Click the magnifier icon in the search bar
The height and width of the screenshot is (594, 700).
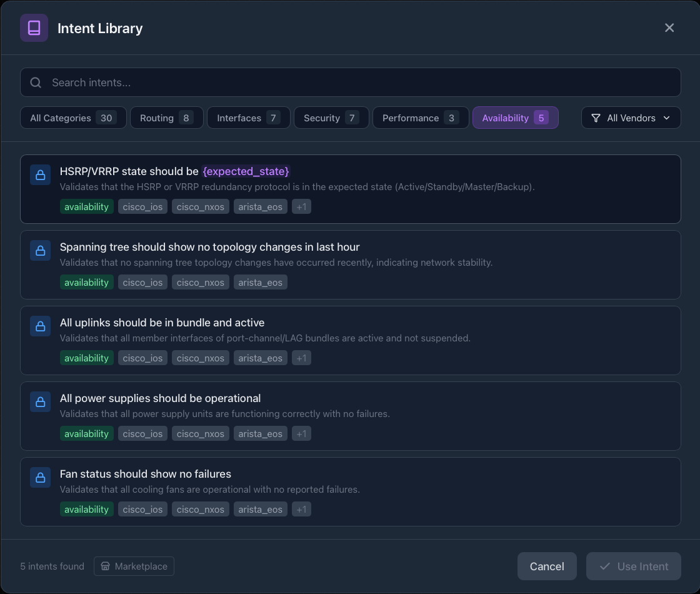[36, 82]
